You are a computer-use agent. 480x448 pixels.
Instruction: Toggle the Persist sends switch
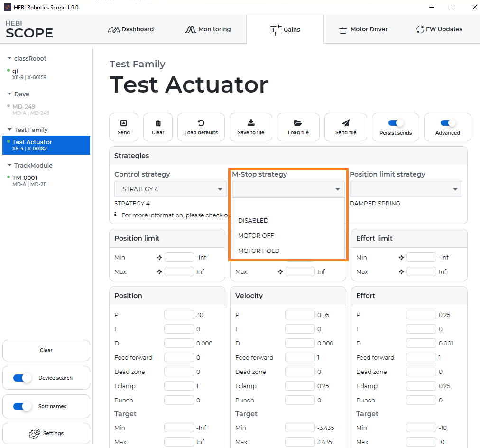396,123
